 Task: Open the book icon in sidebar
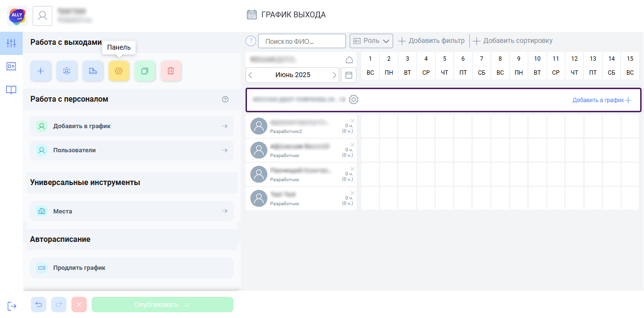pyautogui.click(x=11, y=90)
